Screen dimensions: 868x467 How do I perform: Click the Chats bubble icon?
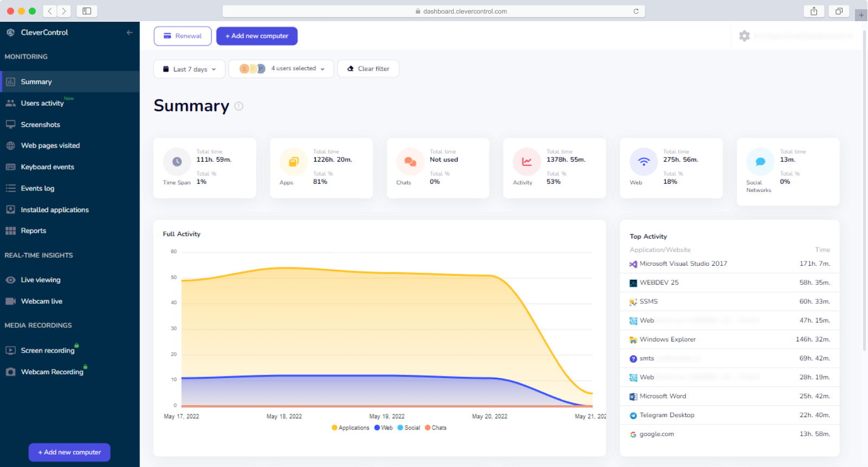point(410,162)
